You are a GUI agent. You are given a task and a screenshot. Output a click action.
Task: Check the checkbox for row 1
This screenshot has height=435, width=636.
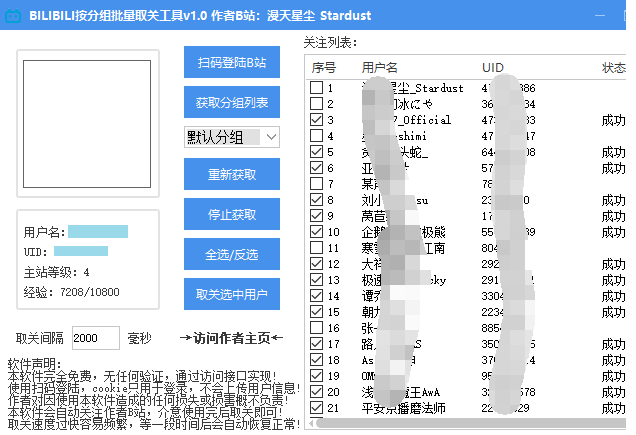tap(317, 88)
